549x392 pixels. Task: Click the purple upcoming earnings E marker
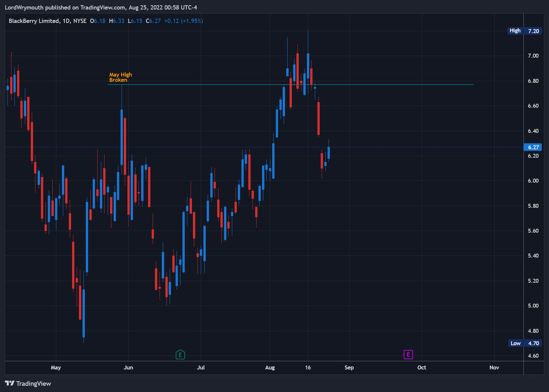408,355
